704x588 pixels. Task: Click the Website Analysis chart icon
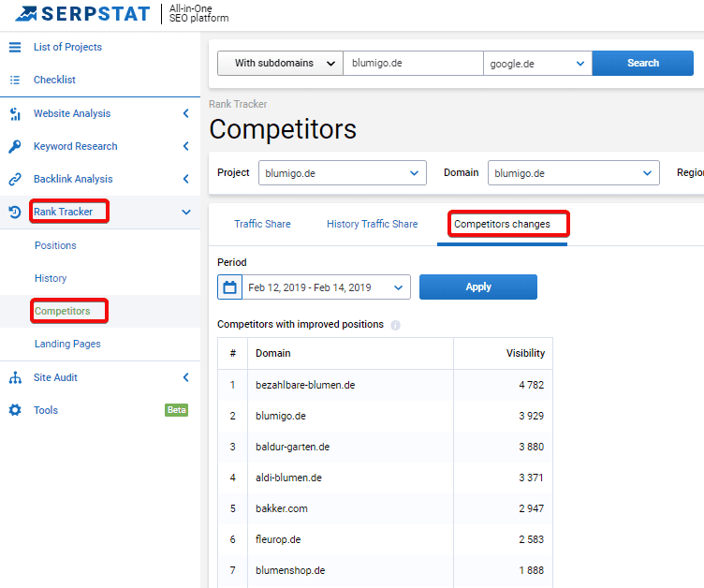coord(15,113)
